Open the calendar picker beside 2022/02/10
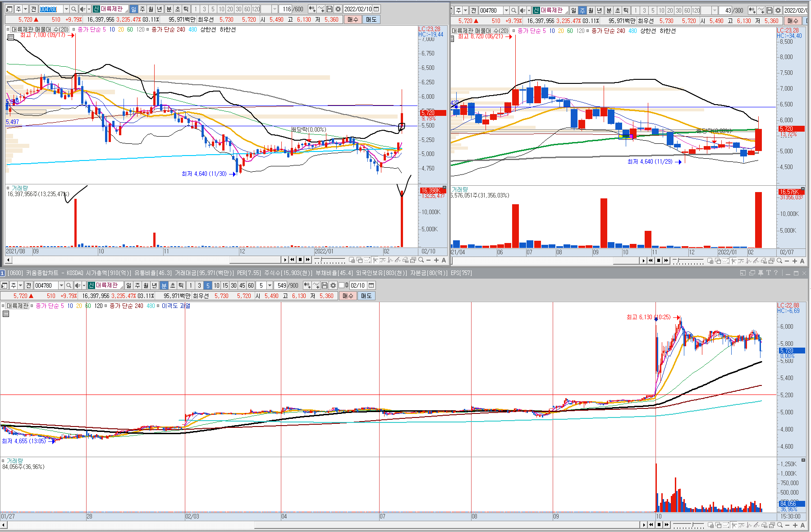This screenshot has width=811, height=532. click(x=376, y=9)
